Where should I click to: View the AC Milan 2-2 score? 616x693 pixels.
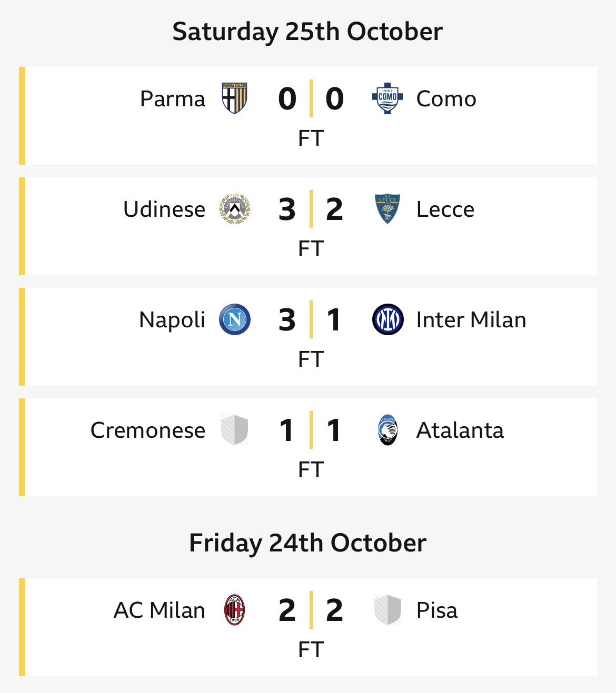[311, 610]
